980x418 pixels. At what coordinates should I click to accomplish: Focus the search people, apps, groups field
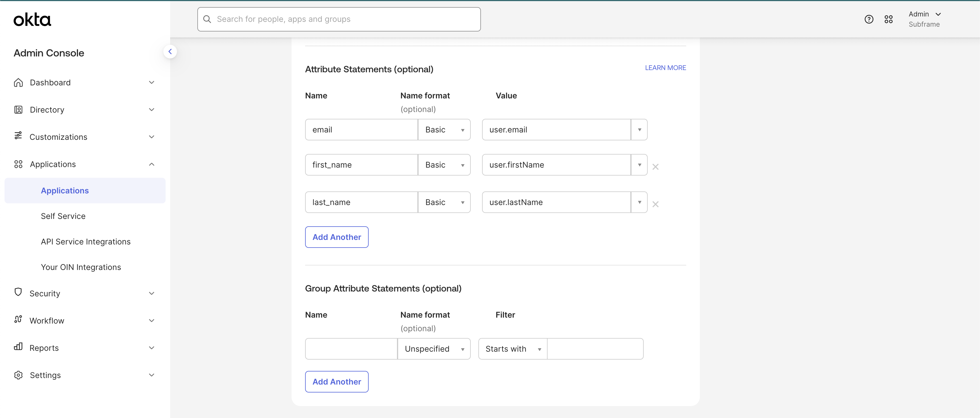(x=339, y=19)
